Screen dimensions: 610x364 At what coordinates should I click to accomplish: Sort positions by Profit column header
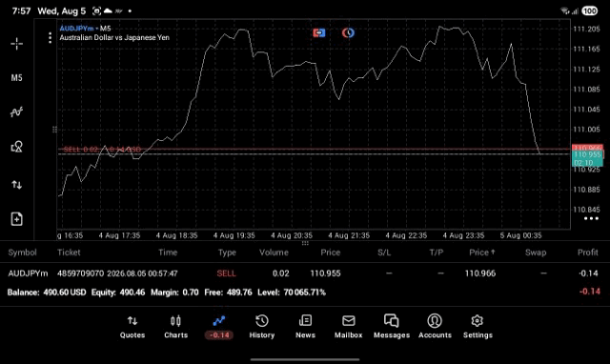click(588, 253)
